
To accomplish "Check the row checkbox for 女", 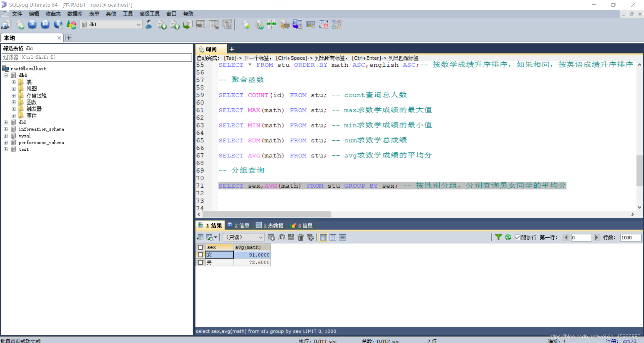I will pos(201,255).
